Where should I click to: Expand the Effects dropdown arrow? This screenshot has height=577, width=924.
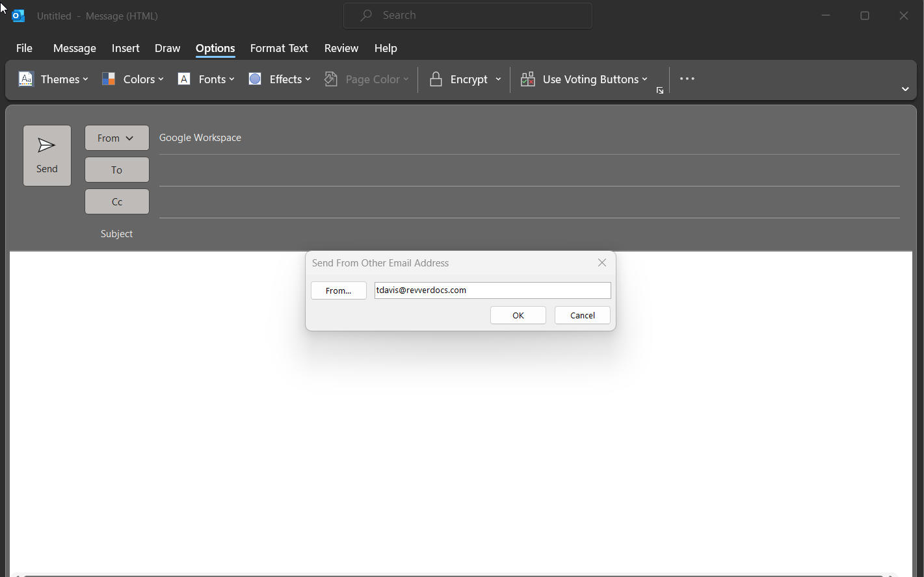(x=308, y=79)
